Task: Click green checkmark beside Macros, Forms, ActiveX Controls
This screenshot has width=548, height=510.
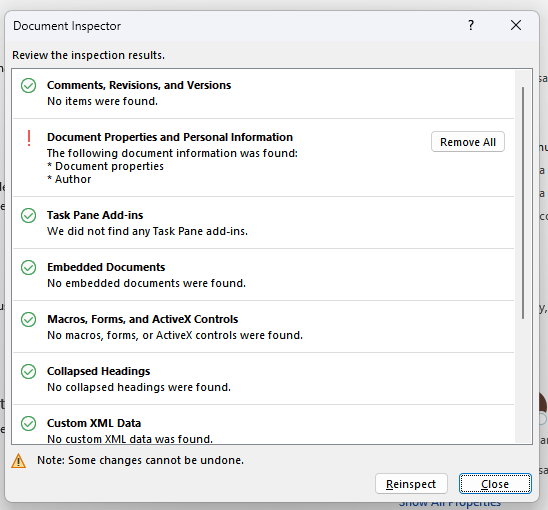Action: coord(28,319)
